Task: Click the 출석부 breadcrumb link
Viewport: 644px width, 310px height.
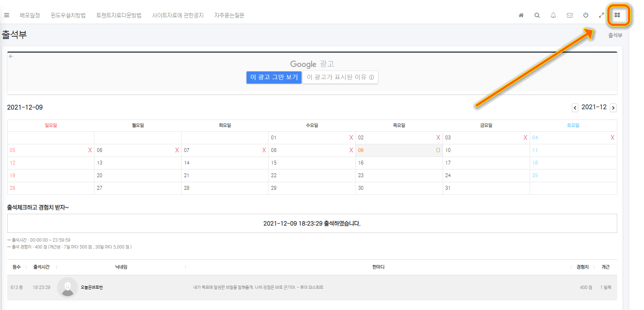Action: pyautogui.click(x=615, y=36)
